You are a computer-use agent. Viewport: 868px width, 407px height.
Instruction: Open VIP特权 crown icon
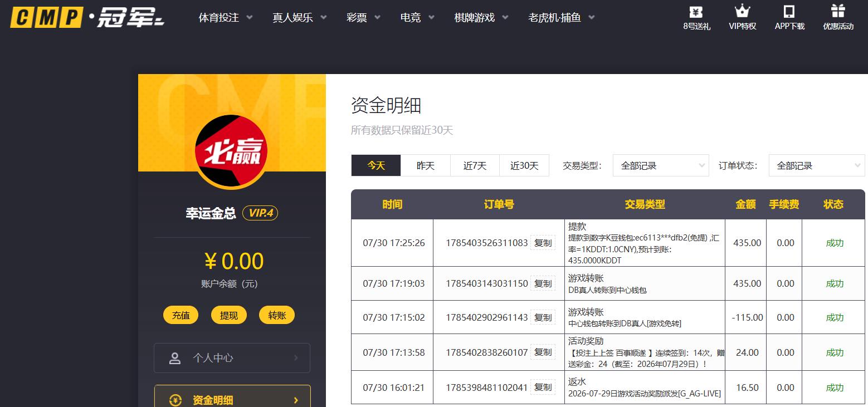pyautogui.click(x=742, y=11)
